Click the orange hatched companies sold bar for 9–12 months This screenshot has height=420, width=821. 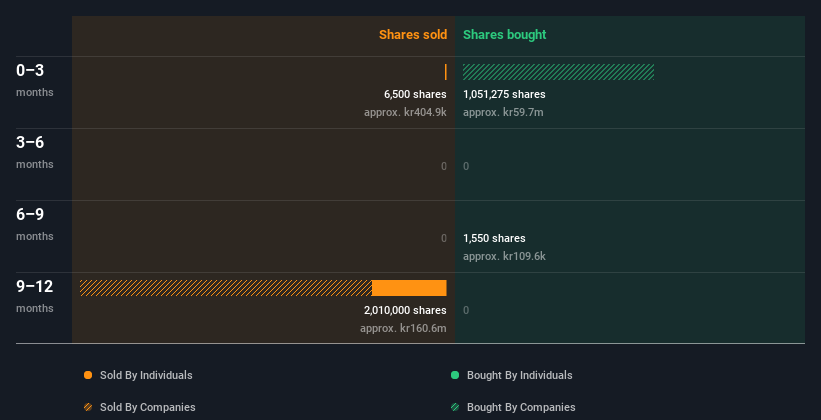226,288
